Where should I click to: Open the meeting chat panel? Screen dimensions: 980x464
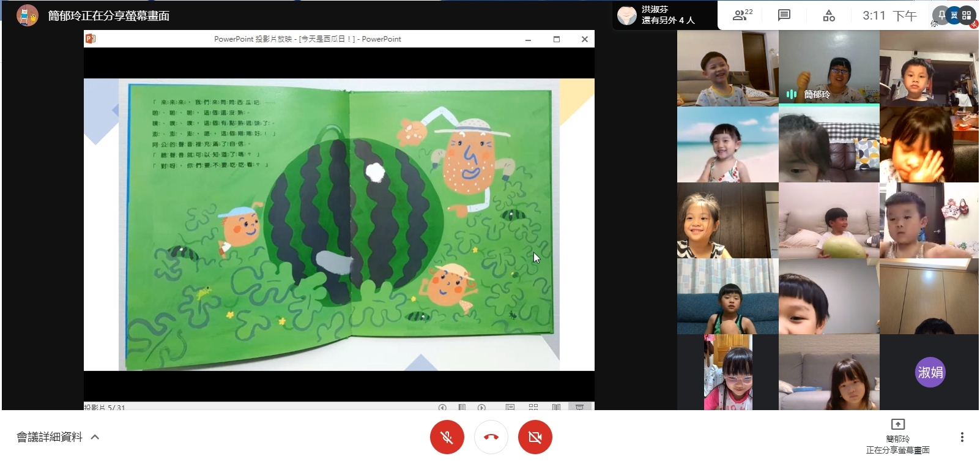click(x=784, y=15)
